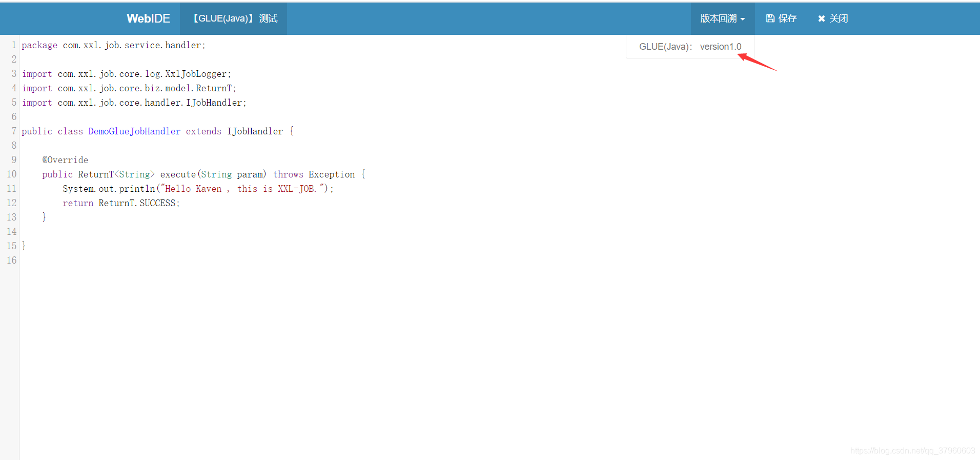Select the 【GLUE(Java)】测试 header tab
The image size is (980, 460).
(234, 18)
